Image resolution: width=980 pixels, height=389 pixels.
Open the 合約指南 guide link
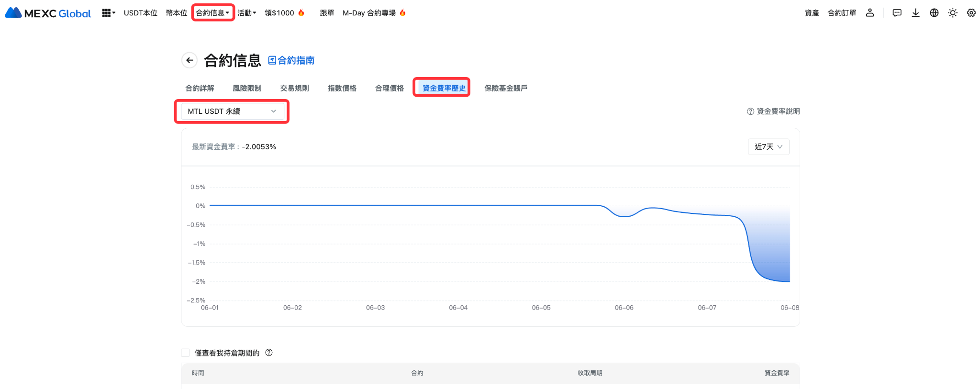(x=291, y=60)
